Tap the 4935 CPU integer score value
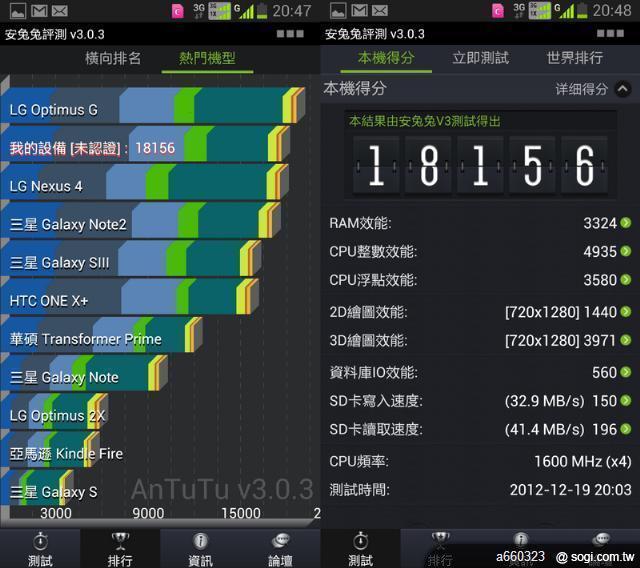This screenshot has width=640, height=568. [600, 251]
